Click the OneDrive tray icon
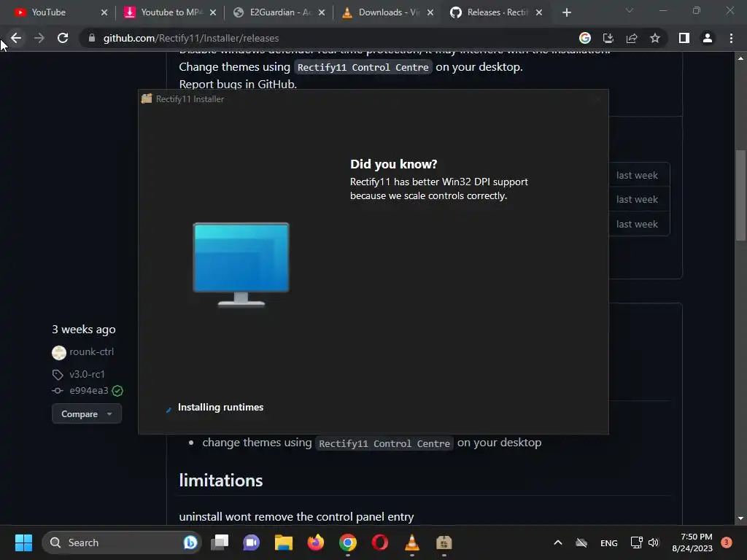 (x=581, y=542)
